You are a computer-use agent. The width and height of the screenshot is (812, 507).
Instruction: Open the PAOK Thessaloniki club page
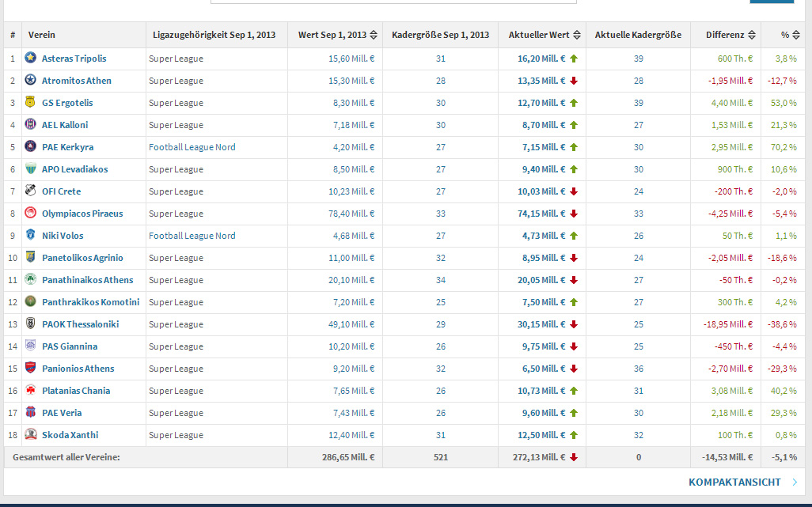coord(80,323)
